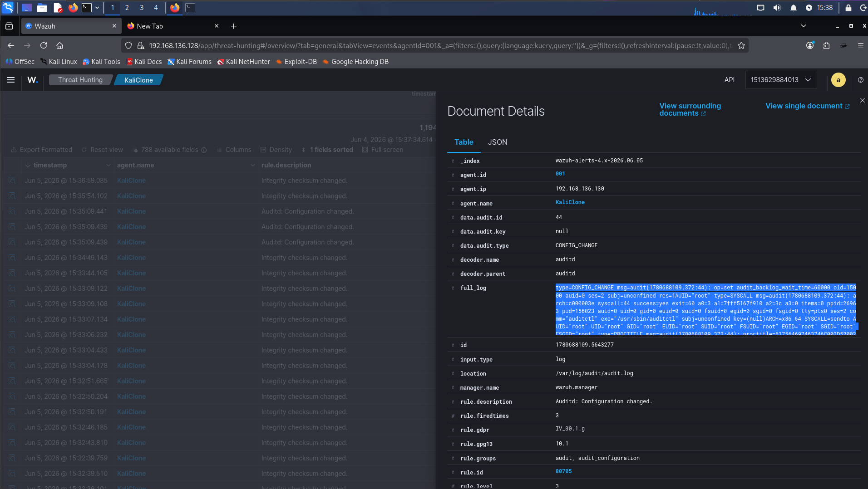This screenshot has width=868, height=489.
Task: Click KaliClone in the 15:35:54.102 row
Action: 132,196
